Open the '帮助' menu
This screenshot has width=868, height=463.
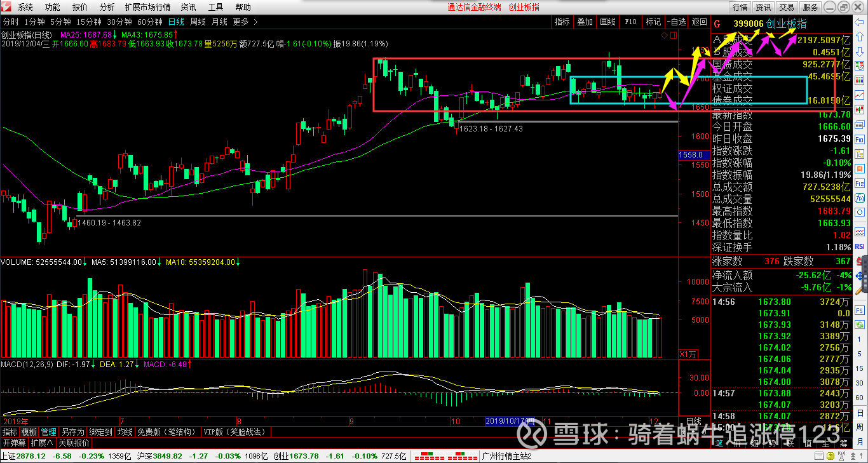click(243, 7)
